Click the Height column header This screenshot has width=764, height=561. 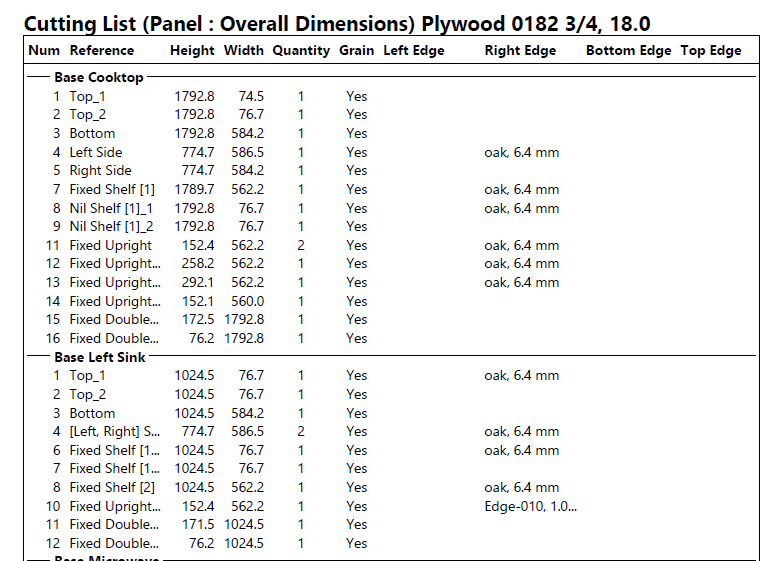(192, 51)
